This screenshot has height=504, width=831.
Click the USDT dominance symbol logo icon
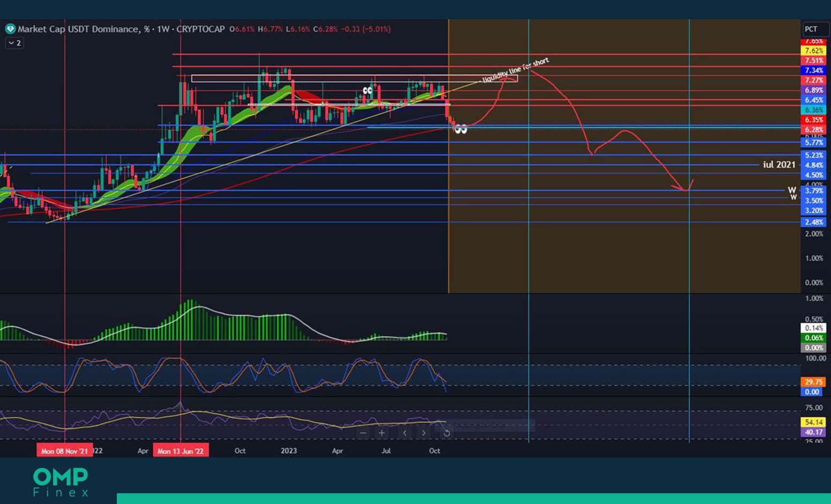point(10,29)
